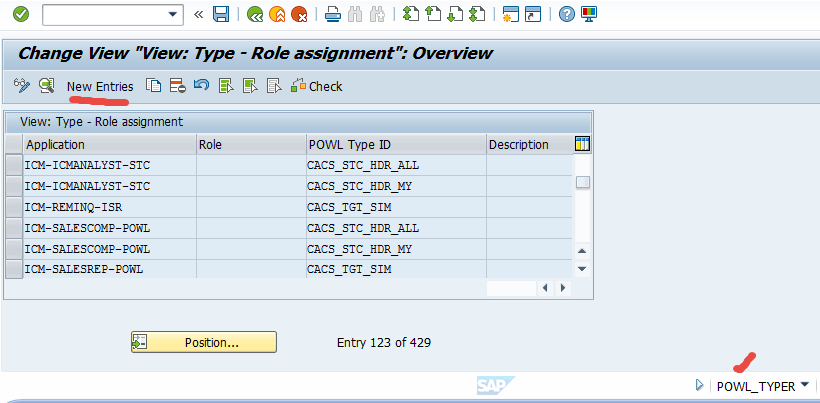Select row ICM-SALESCOMP-POWL CACS_STC_HDR_ALL selector
This screenshot has height=403, width=820.
click(x=14, y=228)
